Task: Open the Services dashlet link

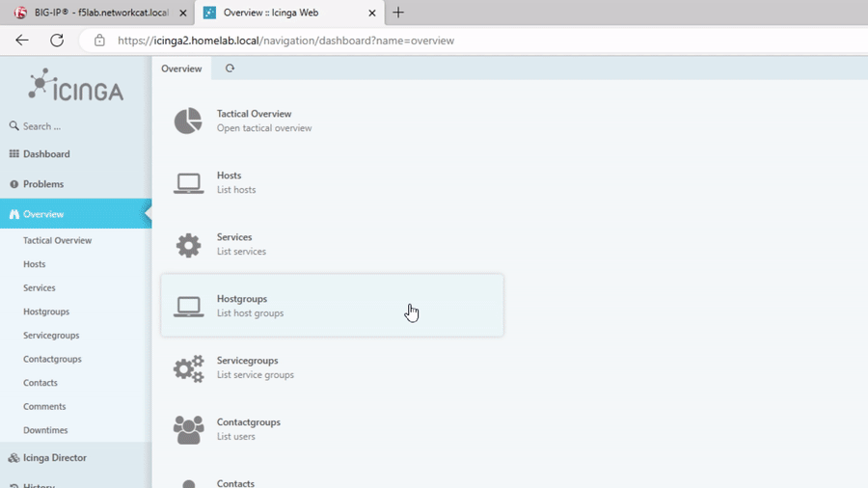Action: tap(234, 237)
